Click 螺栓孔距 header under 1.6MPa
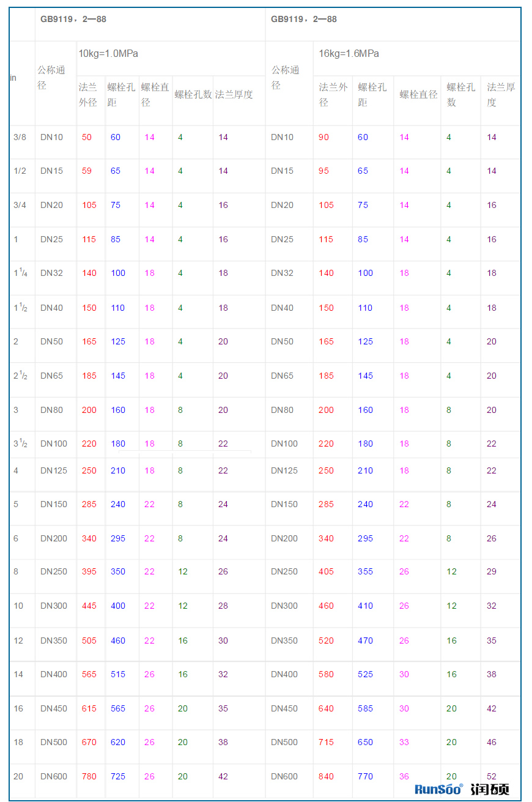This screenshot has width=532, height=802. point(372,95)
